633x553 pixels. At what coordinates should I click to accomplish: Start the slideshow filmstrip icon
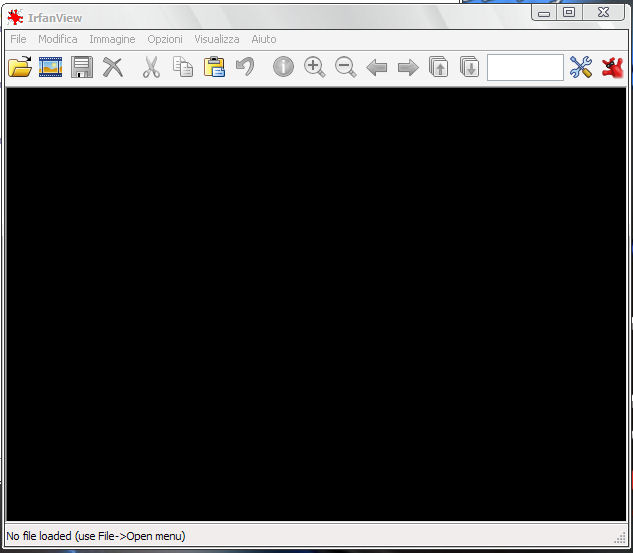(50, 67)
